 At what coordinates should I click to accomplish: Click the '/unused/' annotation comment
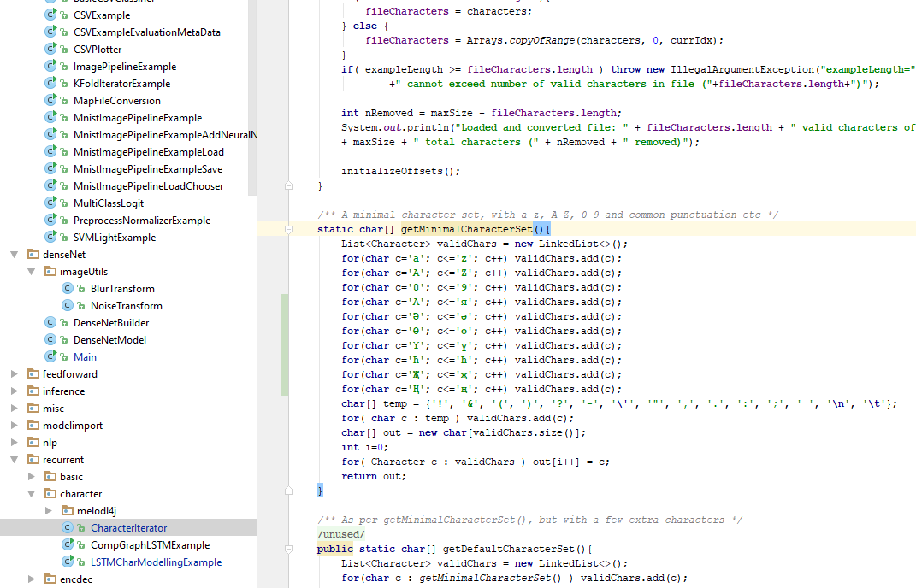pyautogui.click(x=341, y=534)
